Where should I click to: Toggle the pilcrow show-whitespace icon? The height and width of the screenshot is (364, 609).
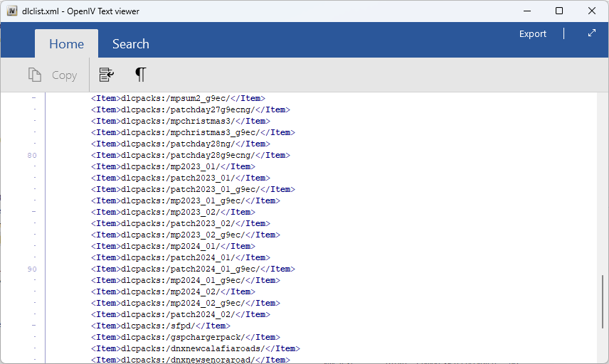tap(141, 75)
